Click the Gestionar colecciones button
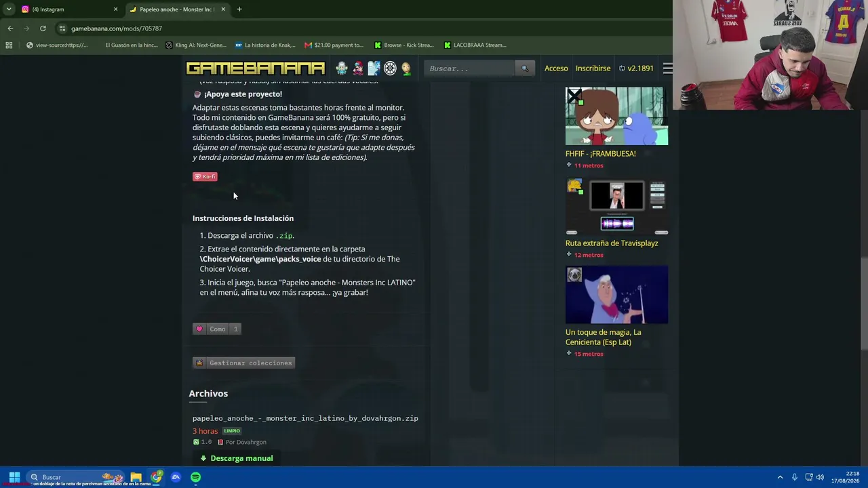Screen dimensions: 868x488 [x=243, y=363]
